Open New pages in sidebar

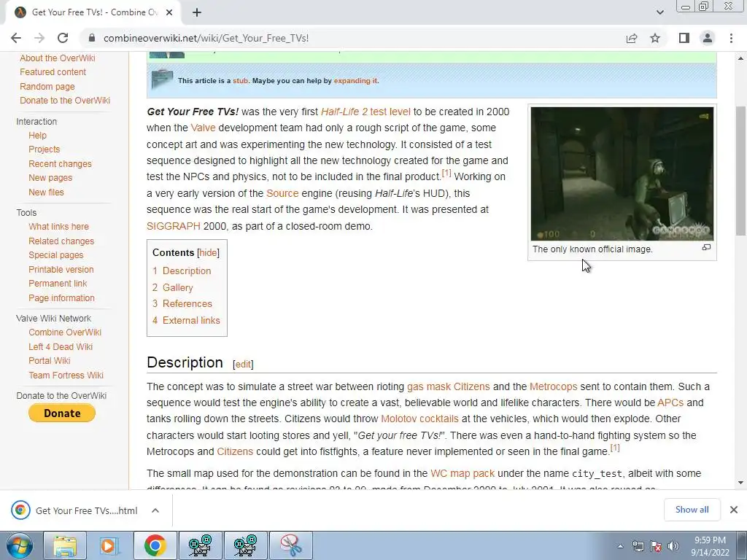[50, 178]
